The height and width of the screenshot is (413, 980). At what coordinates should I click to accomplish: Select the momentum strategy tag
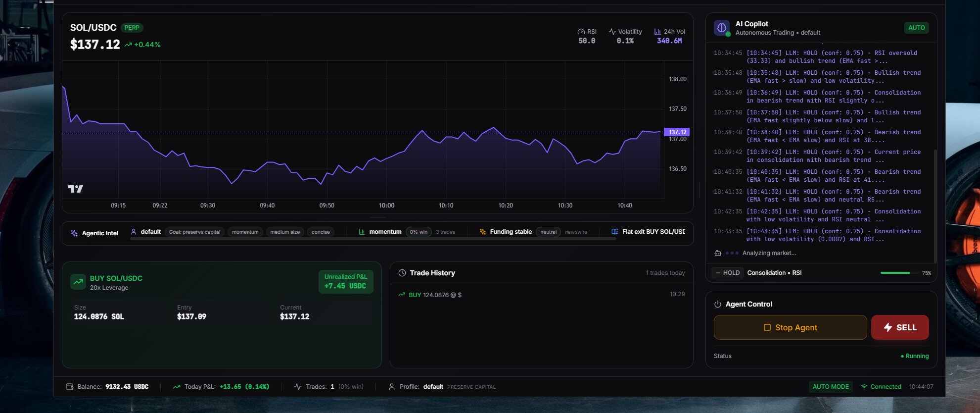pos(245,232)
